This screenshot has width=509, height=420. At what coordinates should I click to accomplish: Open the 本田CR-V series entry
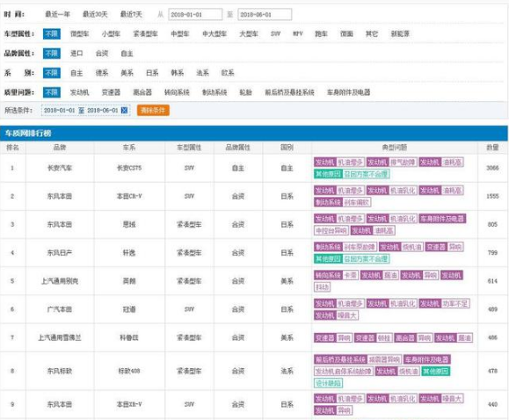[x=129, y=196]
